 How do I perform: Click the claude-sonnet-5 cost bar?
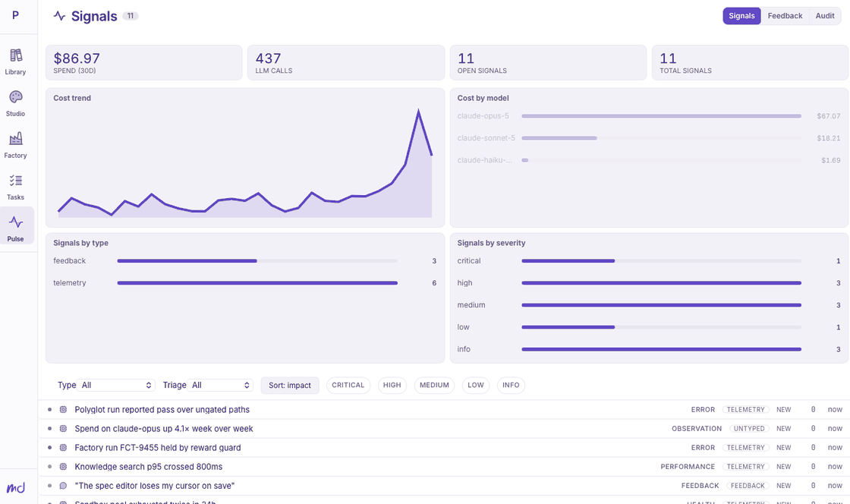[x=559, y=138]
